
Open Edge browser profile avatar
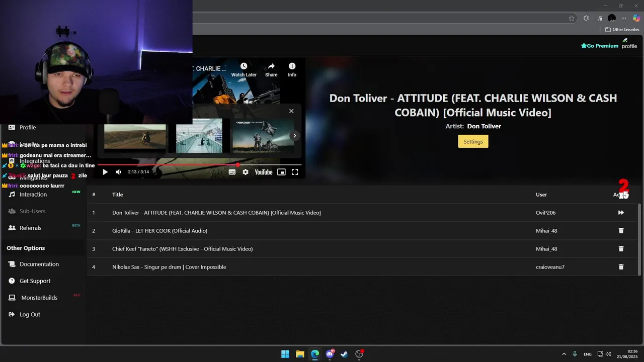[x=612, y=18]
